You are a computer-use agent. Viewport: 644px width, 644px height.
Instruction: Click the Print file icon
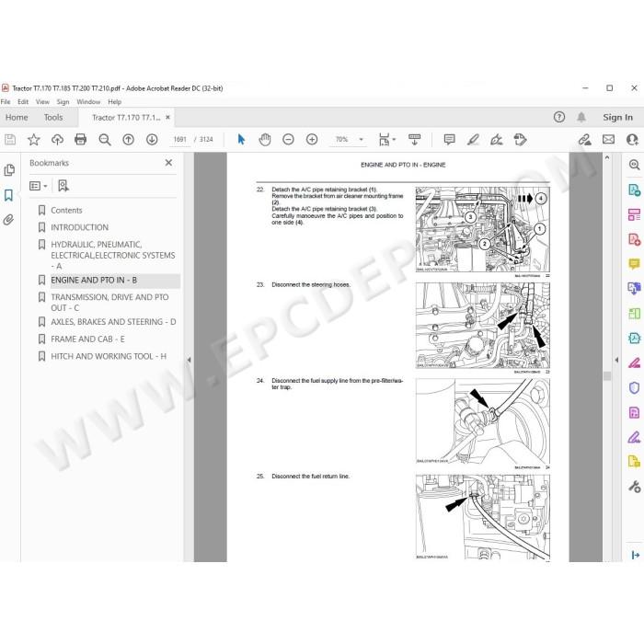pyautogui.click(x=81, y=140)
